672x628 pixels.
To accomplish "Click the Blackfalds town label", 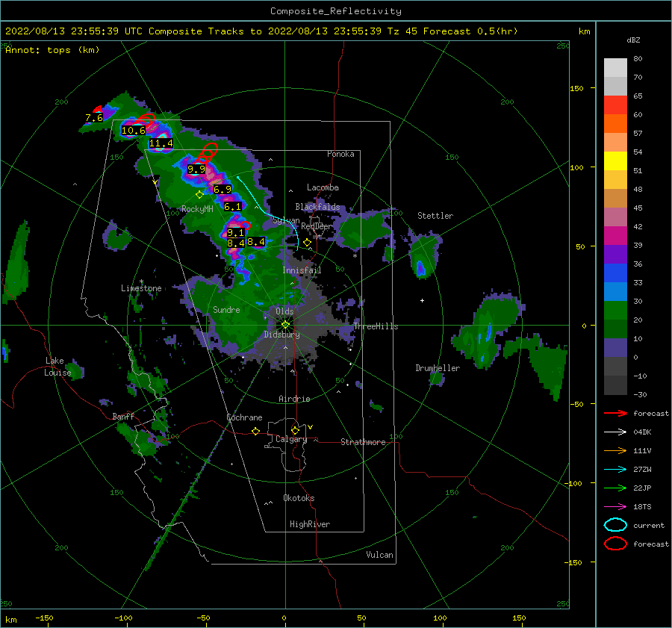I will tap(317, 207).
